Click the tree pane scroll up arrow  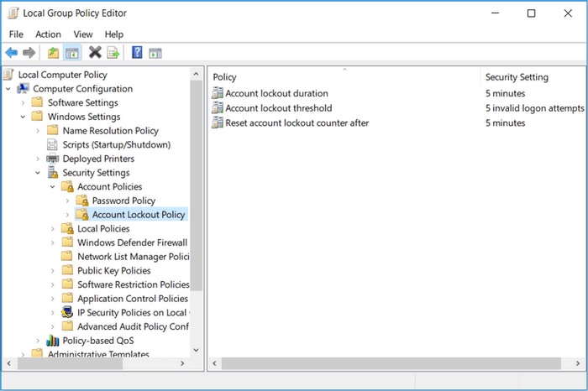coord(196,74)
